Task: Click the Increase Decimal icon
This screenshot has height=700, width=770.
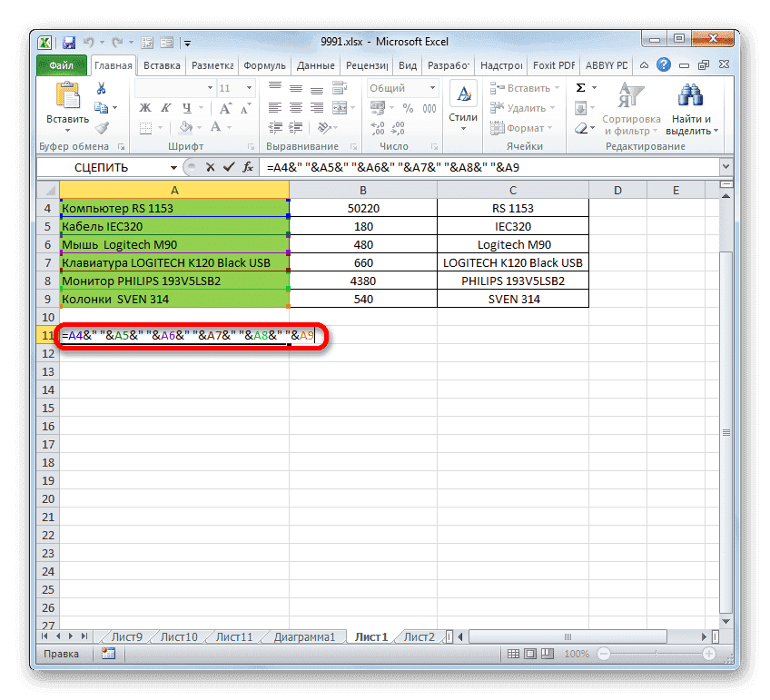Action: coord(378,127)
